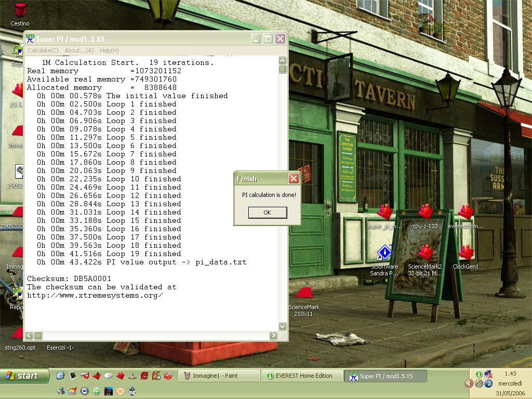Viewport: 532px width, 399px height.
Task: Click the vertical scrollbar up arrow
Action: click(282, 60)
